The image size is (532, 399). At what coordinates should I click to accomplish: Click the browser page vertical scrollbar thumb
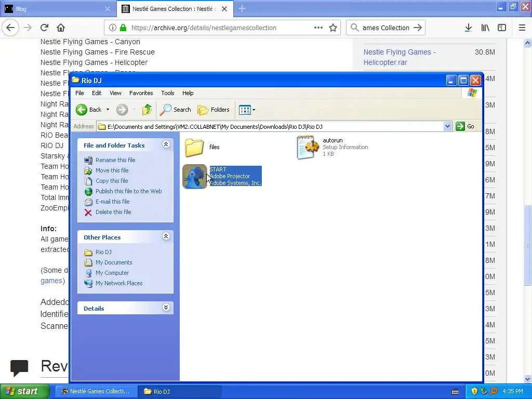tap(527, 244)
